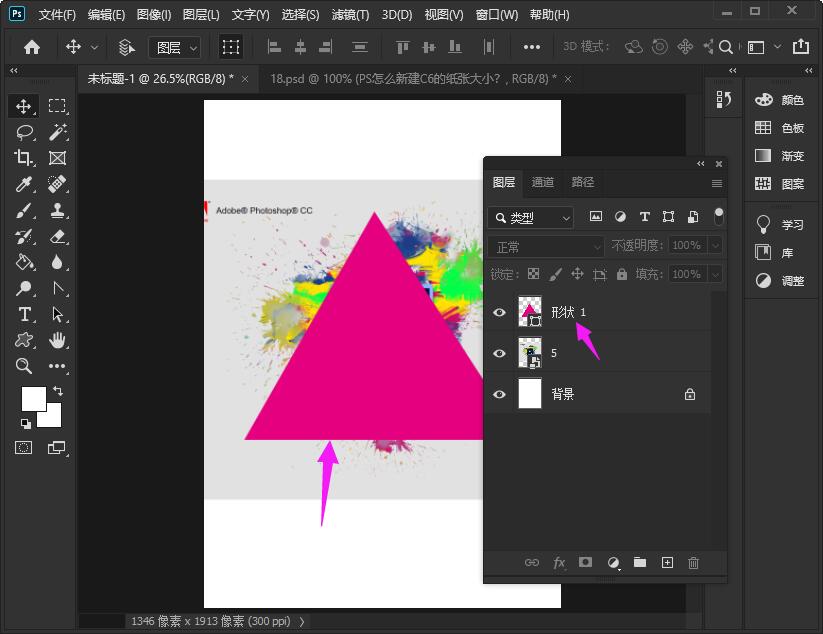Open the 调整 panel
823x634 pixels.
779,281
